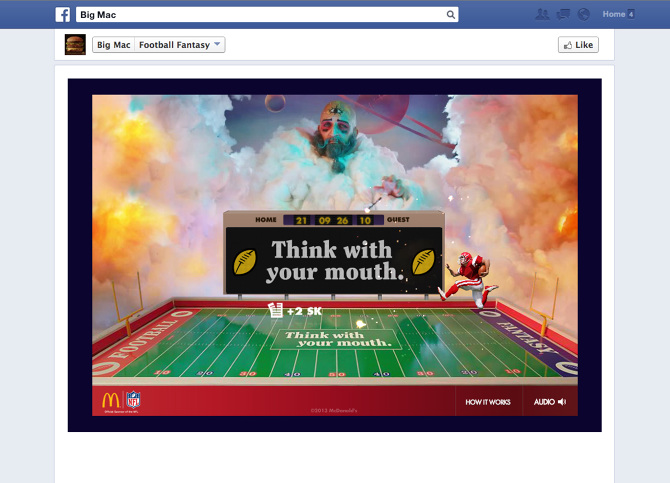The width and height of the screenshot is (670, 483).
Task: Mute using the AUDIO speaker icon
Action: pos(562,402)
